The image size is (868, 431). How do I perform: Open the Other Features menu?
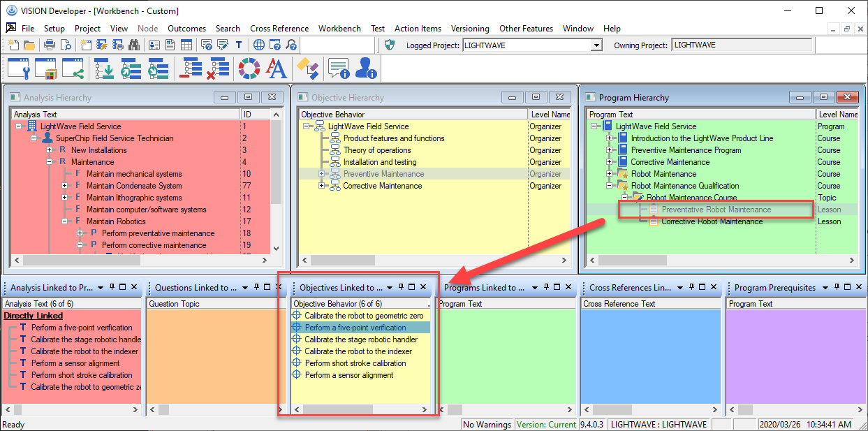click(x=526, y=29)
